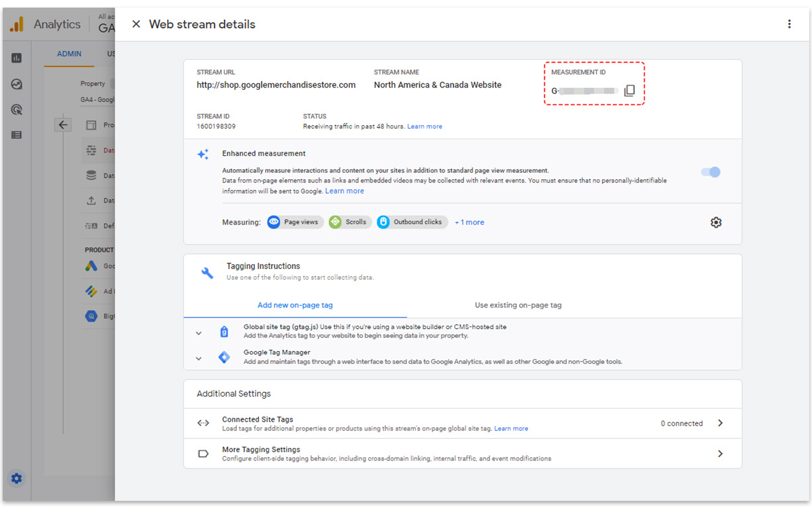Select the ADMIN tab
The width and height of the screenshot is (812, 509).
(x=69, y=54)
